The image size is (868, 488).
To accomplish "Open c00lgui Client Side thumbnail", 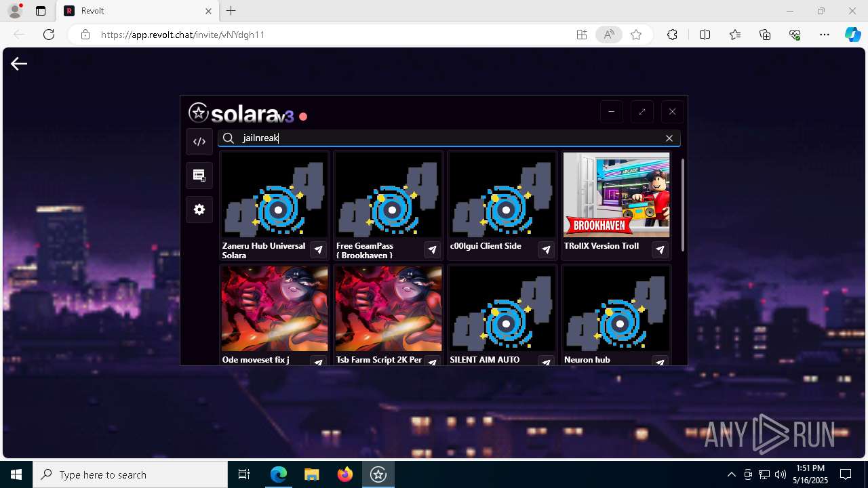I will click(502, 195).
